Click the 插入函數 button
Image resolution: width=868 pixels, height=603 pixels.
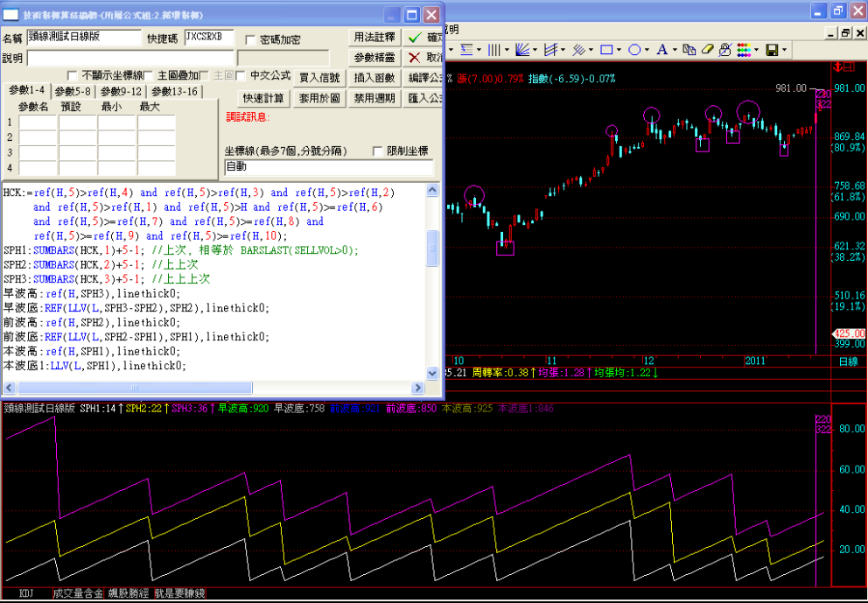coord(374,78)
